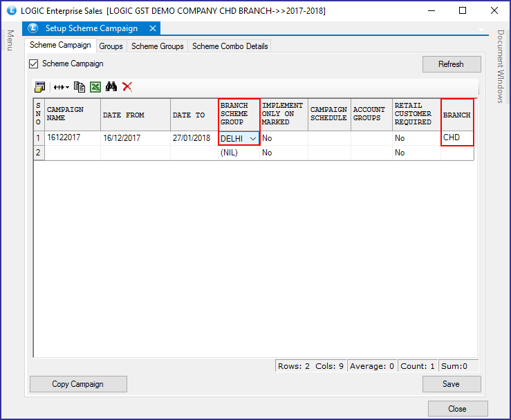Click the LOGIC app logo in the title bar

pos(11,11)
